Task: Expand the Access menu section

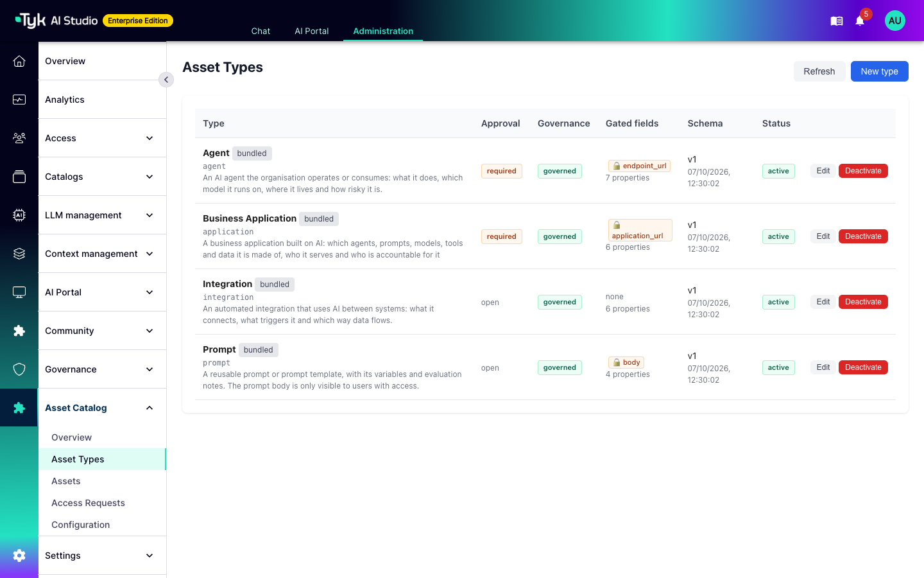Action: click(x=103, y=138)
